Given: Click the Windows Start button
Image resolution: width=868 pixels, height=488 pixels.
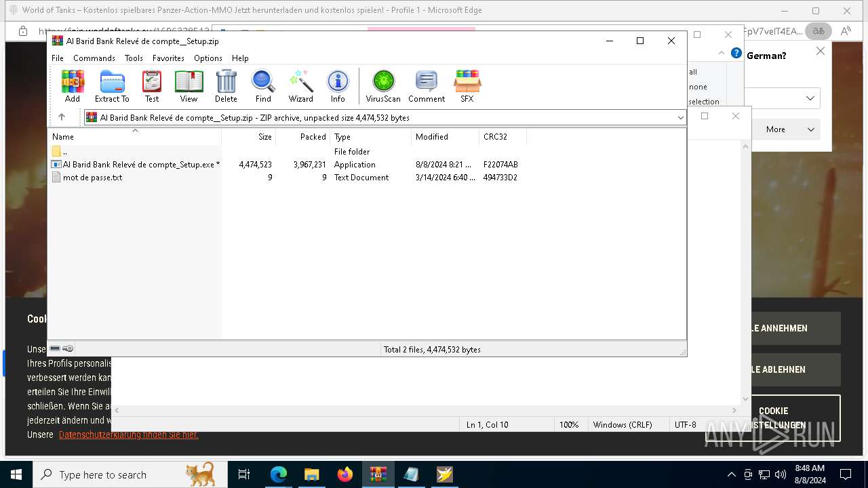Looking at the screenshot, I should click(x=16, y=474).
